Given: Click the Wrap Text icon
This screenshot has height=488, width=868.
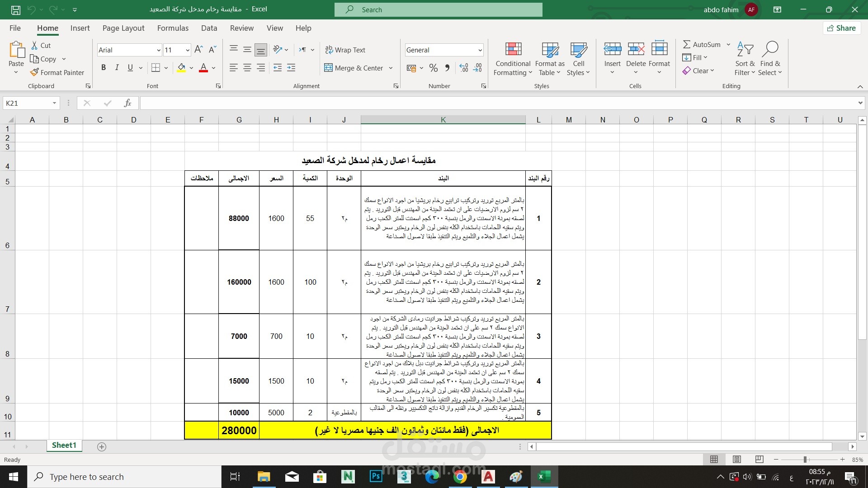Looking at the screenshot, I should tap(345, 50).
